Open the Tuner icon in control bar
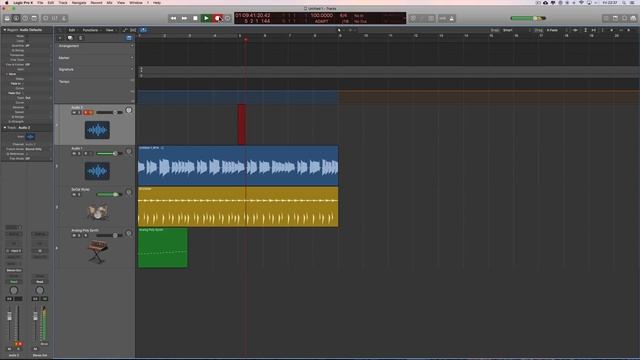Screen dimensions: 640x360 tap(413, 18)
